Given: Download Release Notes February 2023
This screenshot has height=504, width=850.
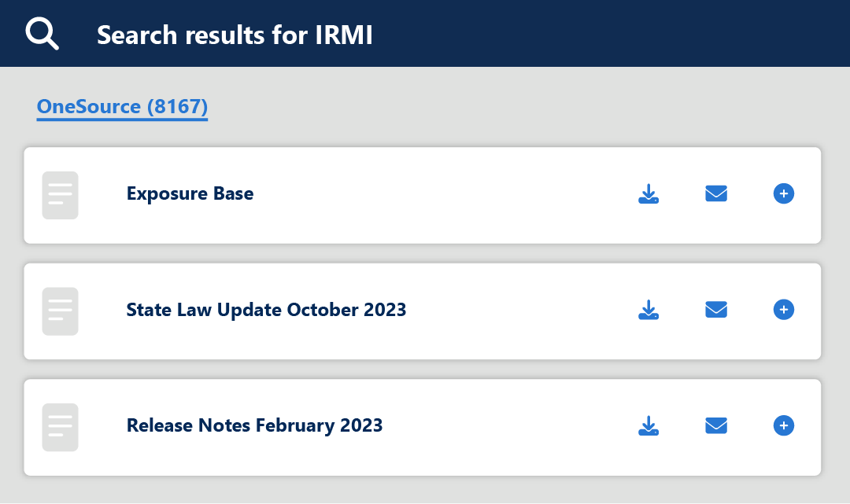Looking at the screenshot, I should click(648, 426).
